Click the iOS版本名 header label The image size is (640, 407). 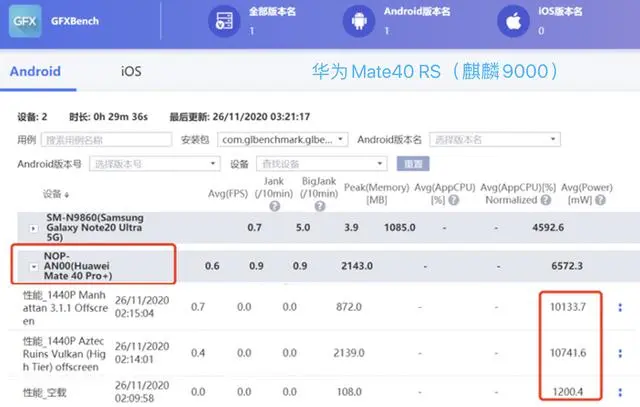560,11
